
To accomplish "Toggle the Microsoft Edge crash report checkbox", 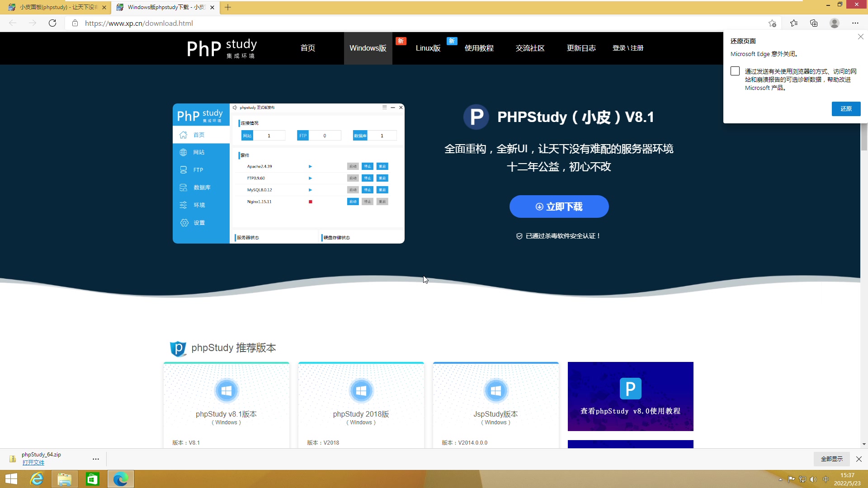I will [x=735, y=70].
